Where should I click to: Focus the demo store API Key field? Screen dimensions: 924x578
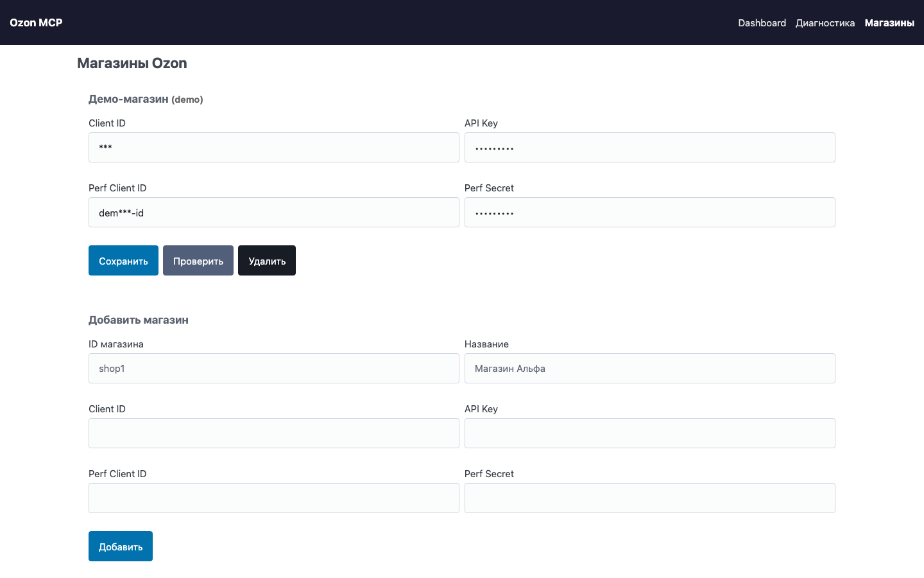(650, 148)
